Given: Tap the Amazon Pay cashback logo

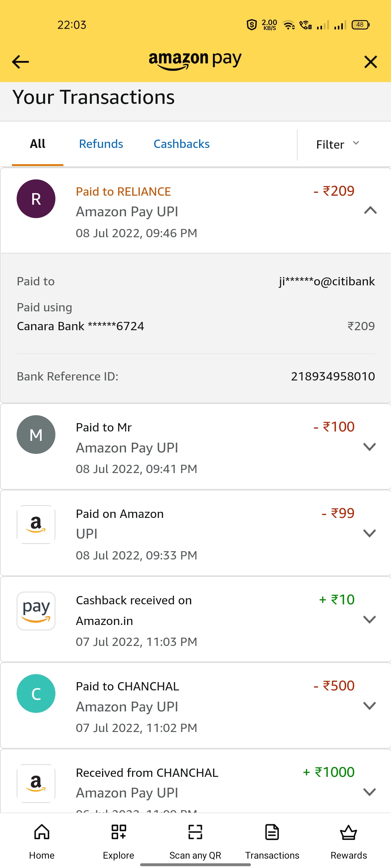Looking at the screenshot, I should (36, 611).
